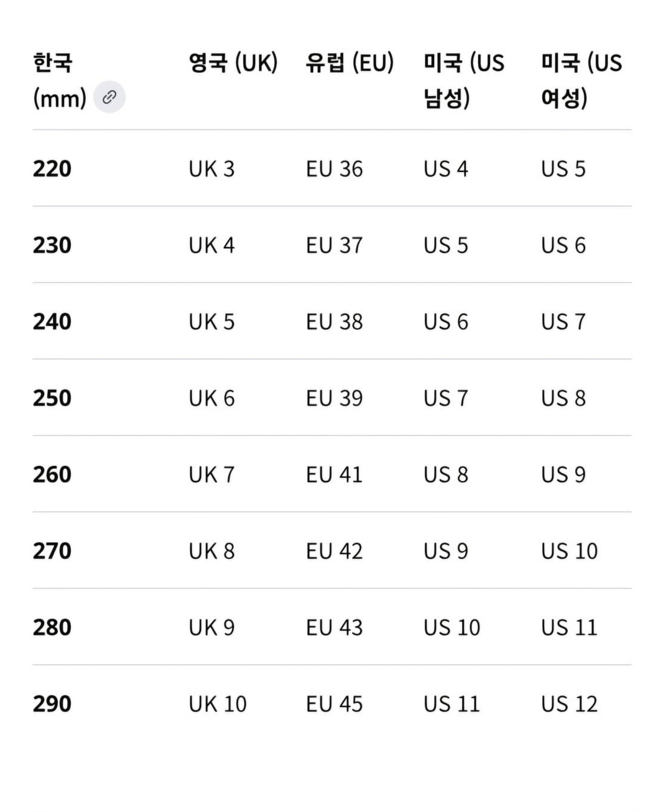Viewport: 671px width, 812px height.
Task: Click the 미국 (US 남성) column header
Action: click(463, 80)
